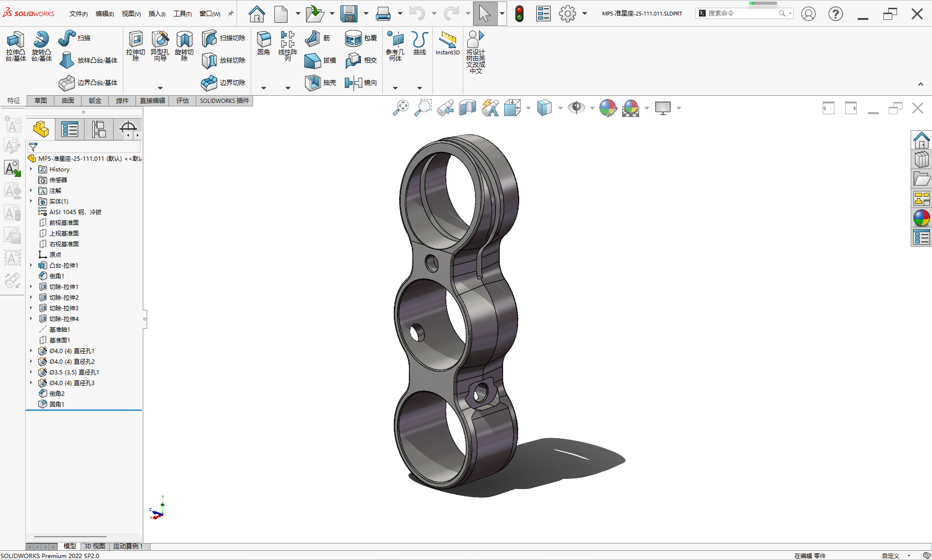The width and height of the screenshot is (932, 560).
Task: Click the Lofted Boss/Base (放样凸台/基体) tool
Action: 88,60
